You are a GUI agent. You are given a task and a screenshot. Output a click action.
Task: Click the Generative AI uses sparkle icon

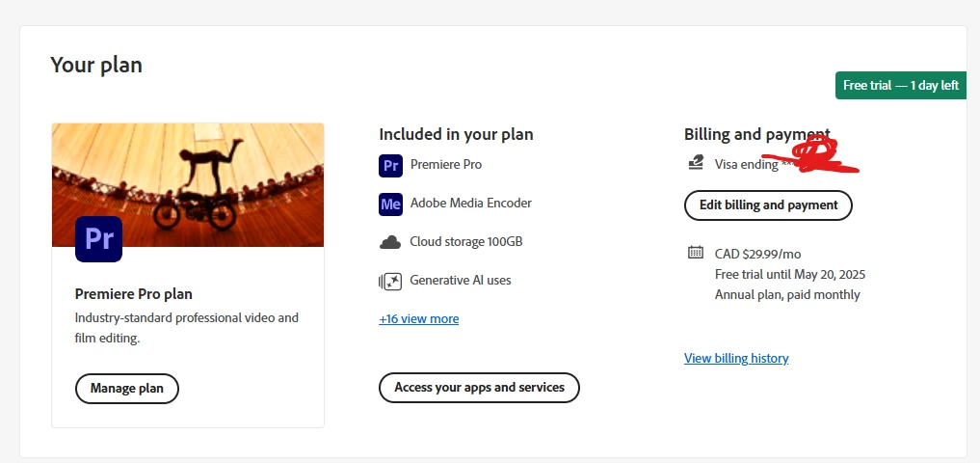[390, 281]
